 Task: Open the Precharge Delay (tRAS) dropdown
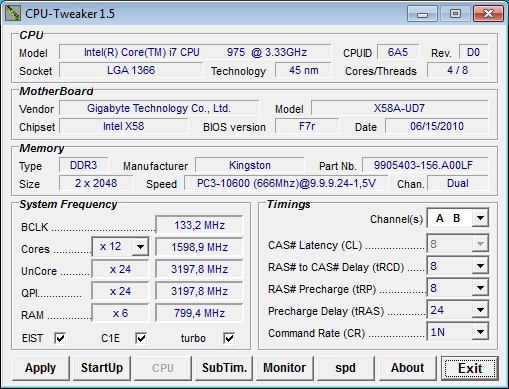[458, 310]
